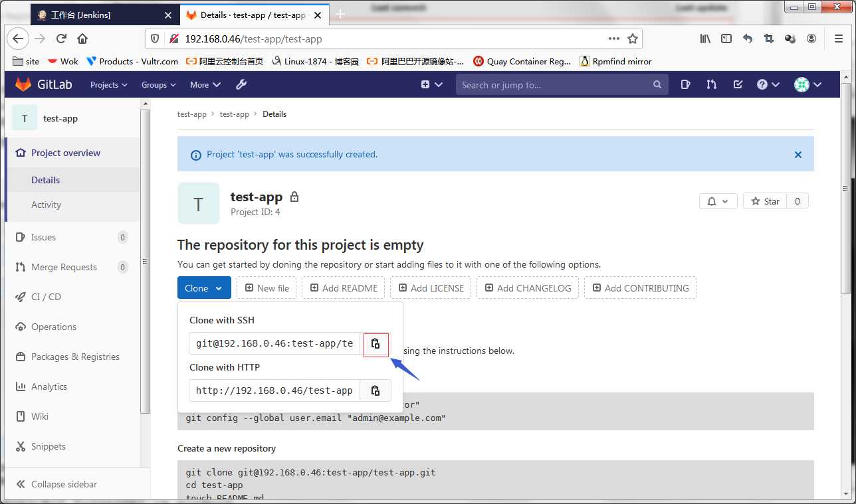Copy the HTTP clone URL
Screen dimensions: 856x504
click(x=375, y=390)
